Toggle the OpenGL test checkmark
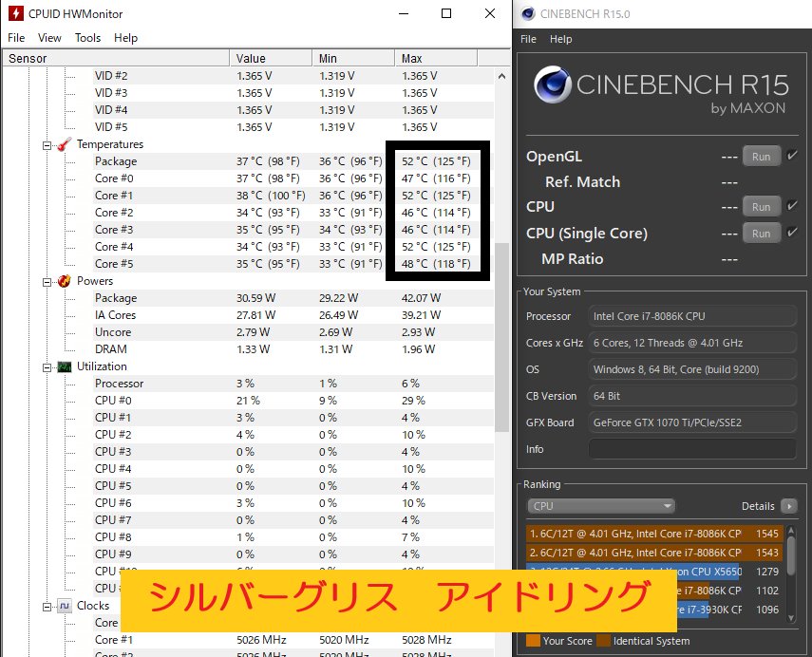The height and width of the screenshot is (657, 812). point(792,156)
